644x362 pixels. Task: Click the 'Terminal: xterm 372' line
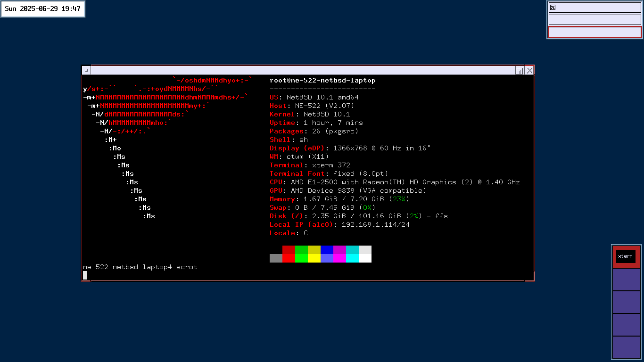[x=310, y=165]
